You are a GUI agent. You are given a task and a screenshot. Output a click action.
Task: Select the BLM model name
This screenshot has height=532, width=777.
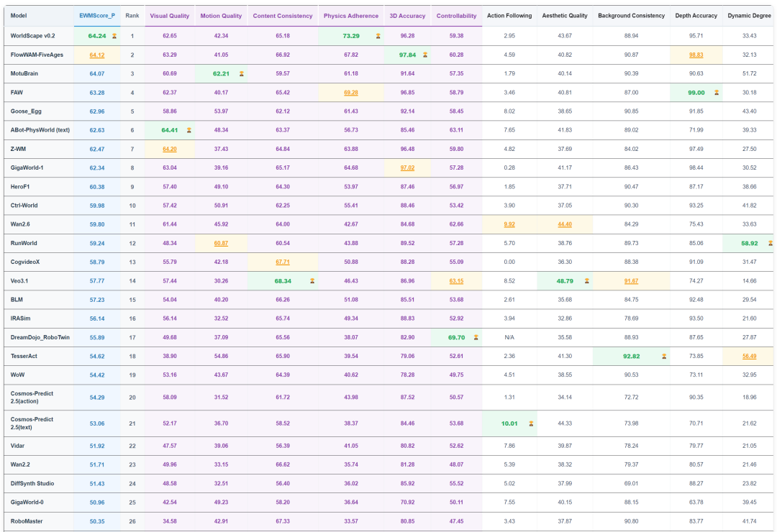coord(17,300)
